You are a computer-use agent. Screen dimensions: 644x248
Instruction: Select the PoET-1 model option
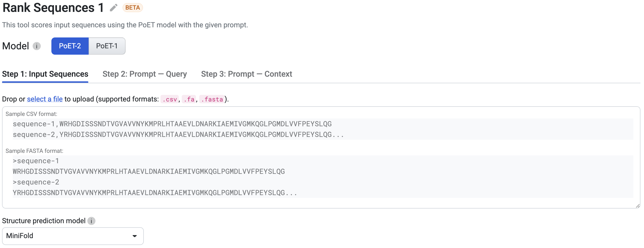pos(107,46)
